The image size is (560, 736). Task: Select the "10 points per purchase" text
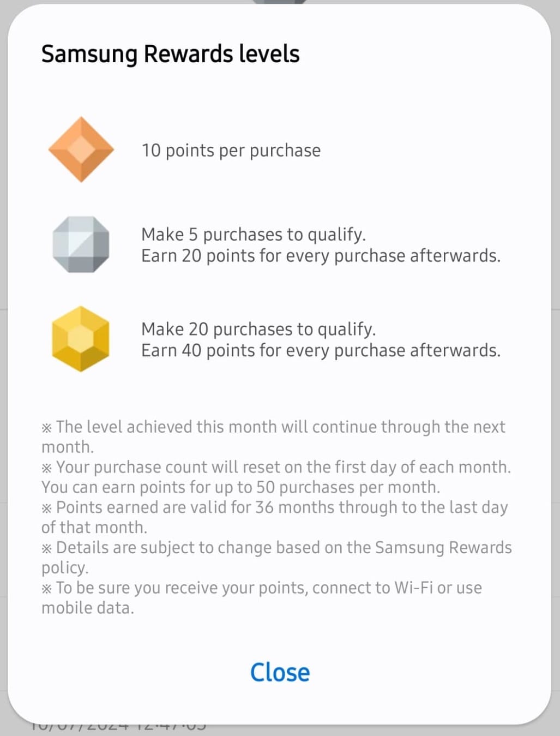231,151
